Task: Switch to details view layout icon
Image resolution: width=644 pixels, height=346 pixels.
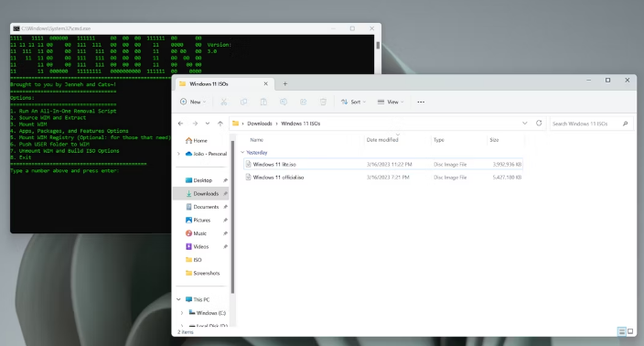Action: [622, 331]
